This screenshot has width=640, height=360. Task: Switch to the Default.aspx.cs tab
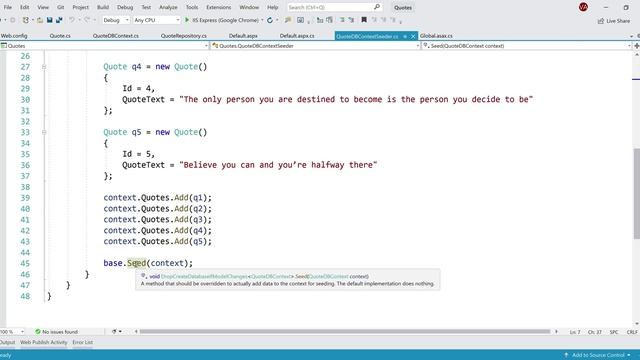click(297, 36)
